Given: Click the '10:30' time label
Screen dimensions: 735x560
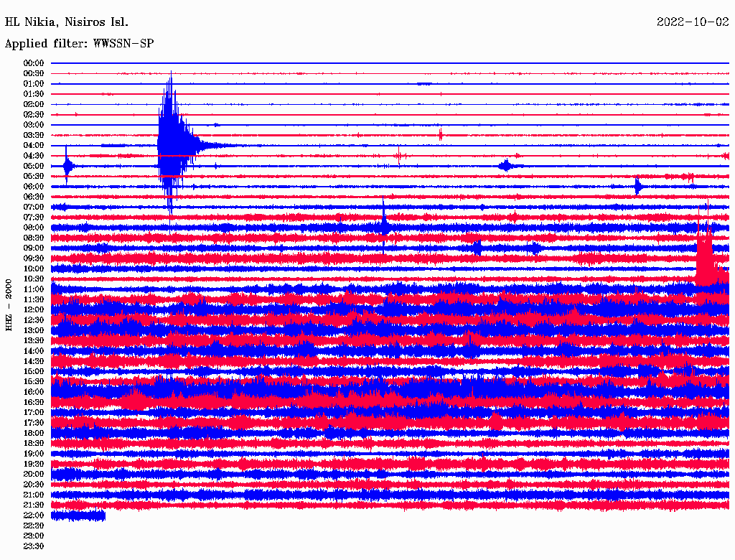Looking at the screenshot, I should [x=33, y=279].
